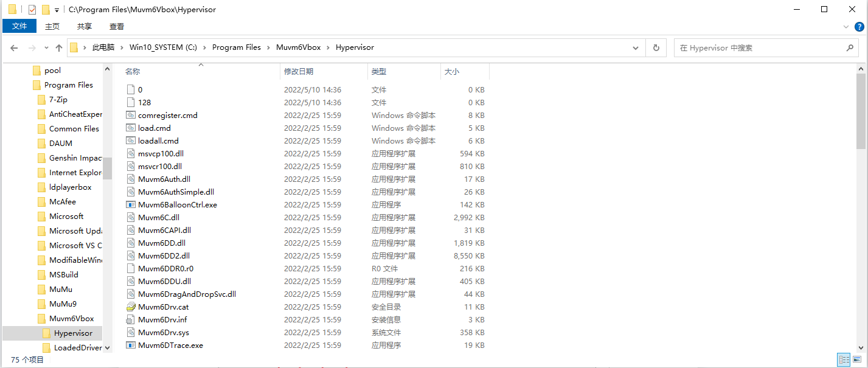Open the chevron after Muvm6Vbox in the address bar
This screenshot has height=368, width=868.
(x=328, y=47)
